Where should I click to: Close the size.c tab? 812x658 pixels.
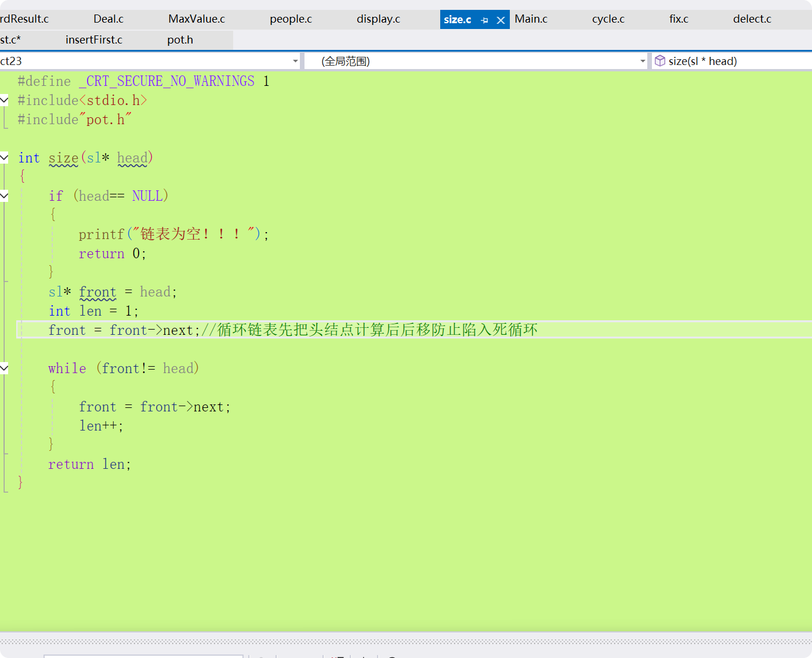pos(501,20)
